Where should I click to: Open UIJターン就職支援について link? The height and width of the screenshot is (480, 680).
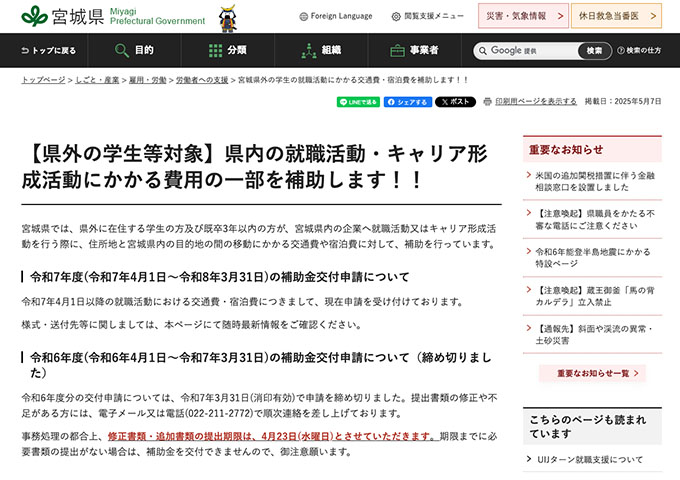[x=590, y=459]
